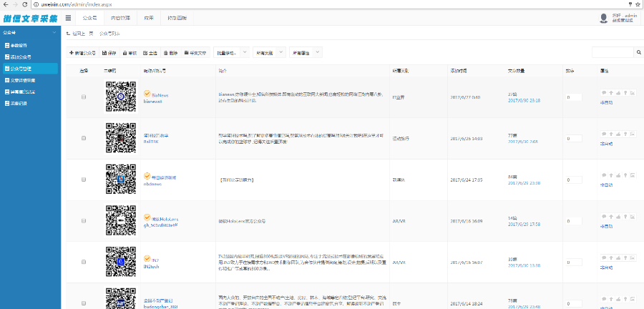
Task: Click the search input field
Action: (x=613, y=52)
